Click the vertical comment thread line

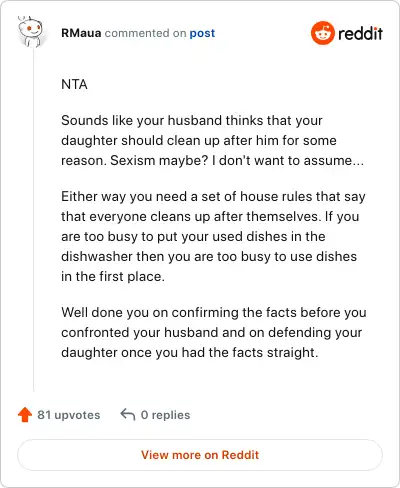(34, 220)
